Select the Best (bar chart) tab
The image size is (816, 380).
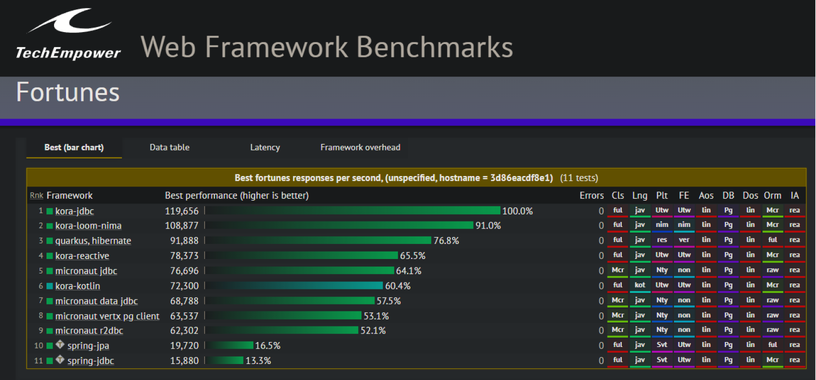click(74, 148)
